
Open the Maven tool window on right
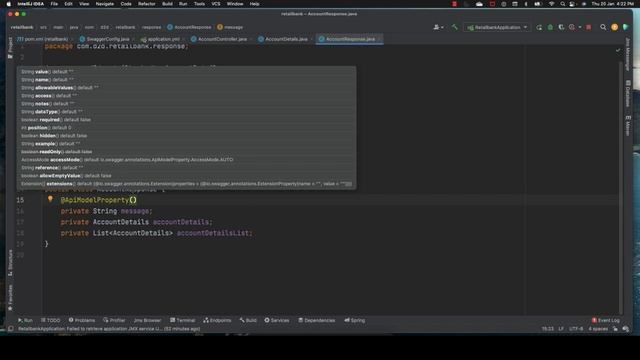click(x=628, y=126)
